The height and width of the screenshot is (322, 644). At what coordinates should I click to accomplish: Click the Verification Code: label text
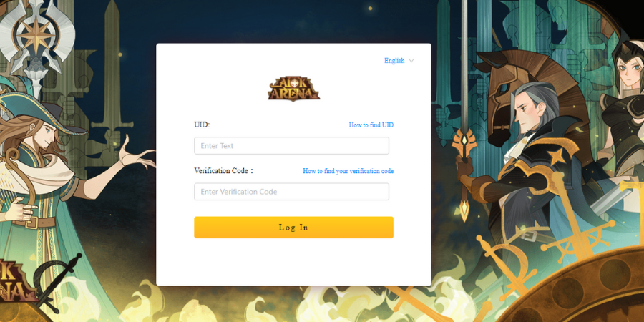click(x=224, y=171)
